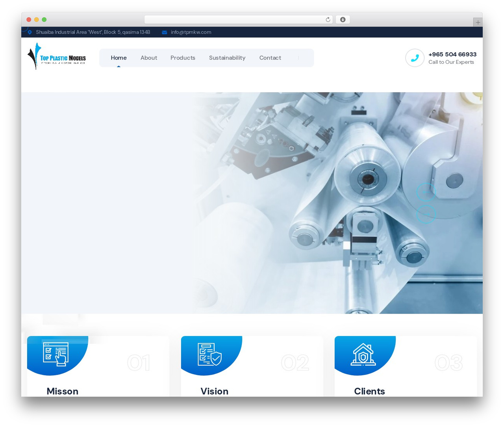Go to previous slide with left arrow
The image size is (504, 427).
tap(426, 192)
